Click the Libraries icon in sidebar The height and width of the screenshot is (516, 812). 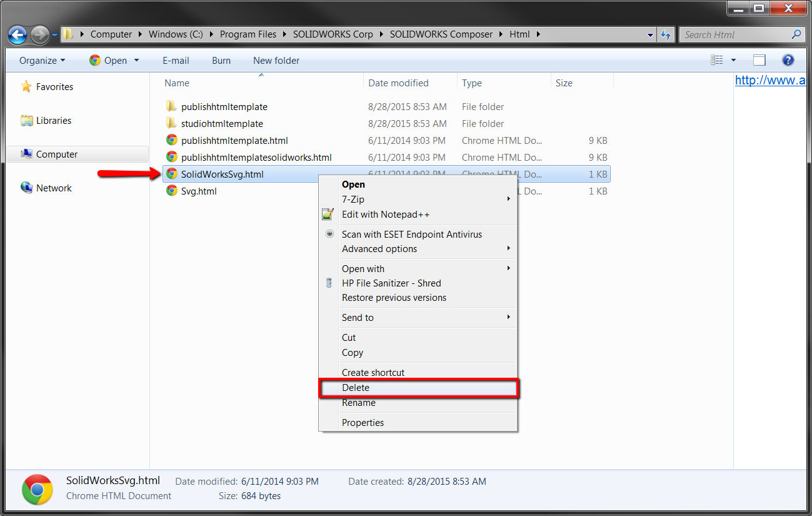[26, 120]
